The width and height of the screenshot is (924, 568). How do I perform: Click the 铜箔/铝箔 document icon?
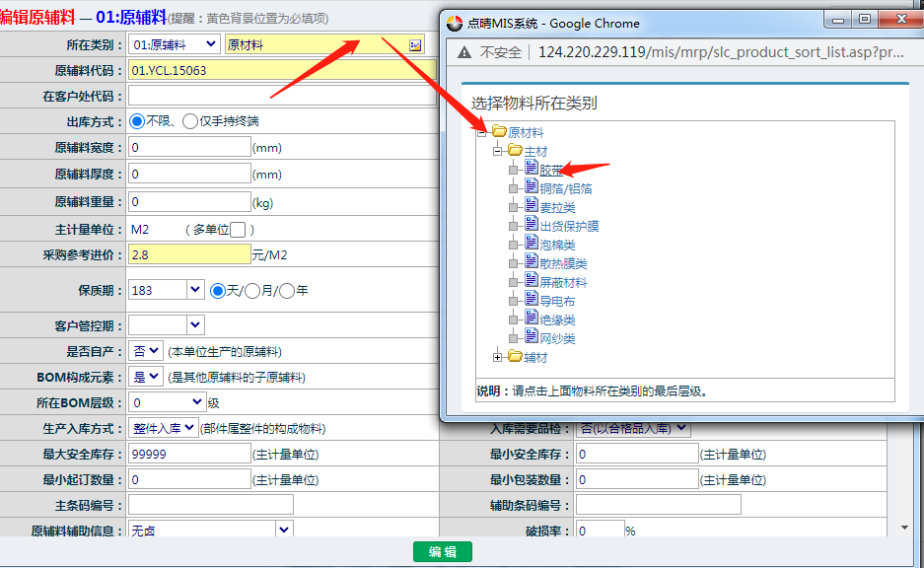coord(532,188)
